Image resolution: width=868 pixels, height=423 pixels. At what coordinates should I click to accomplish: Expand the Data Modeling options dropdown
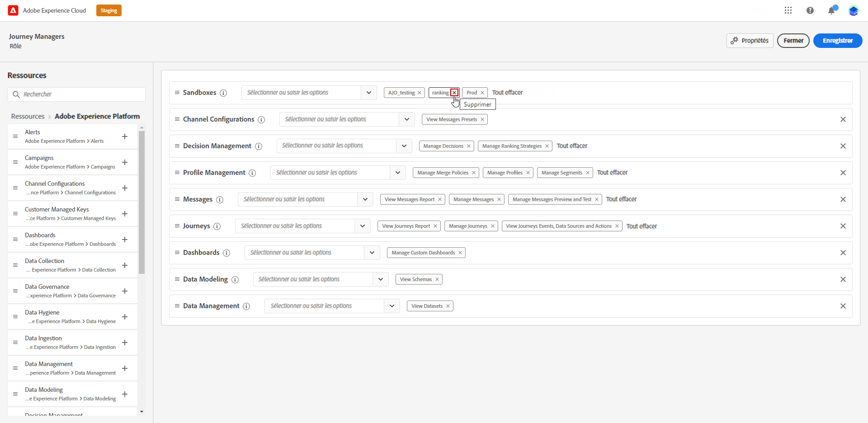coord(381,279)
